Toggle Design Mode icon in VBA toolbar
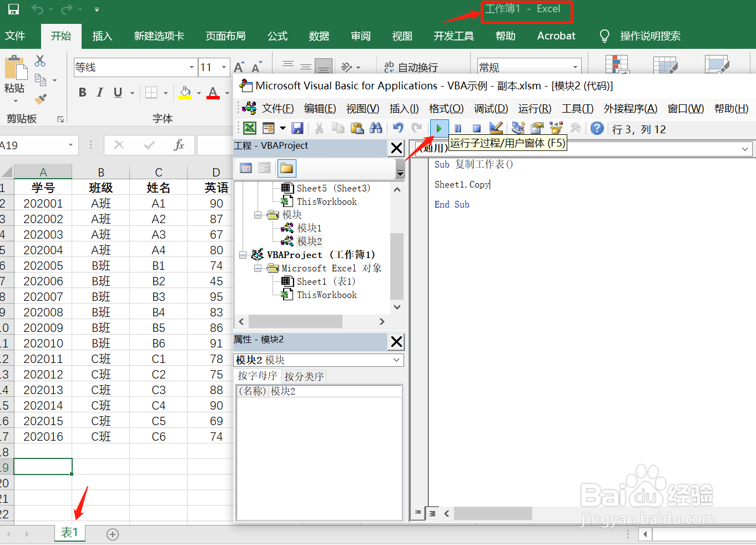The height and width of the screenshot is (545, 756). pos(496,129)
